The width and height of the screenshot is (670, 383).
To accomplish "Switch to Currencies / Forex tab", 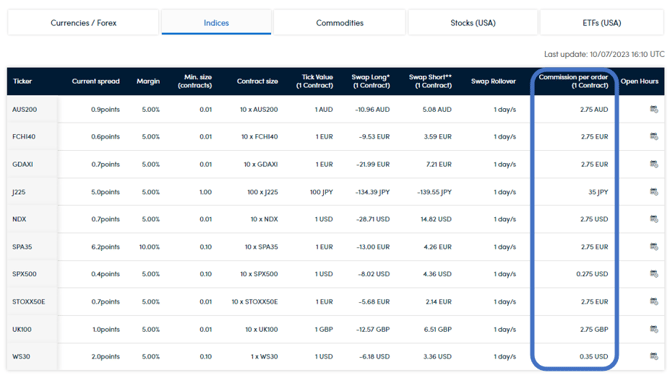I will pos(83,23).
